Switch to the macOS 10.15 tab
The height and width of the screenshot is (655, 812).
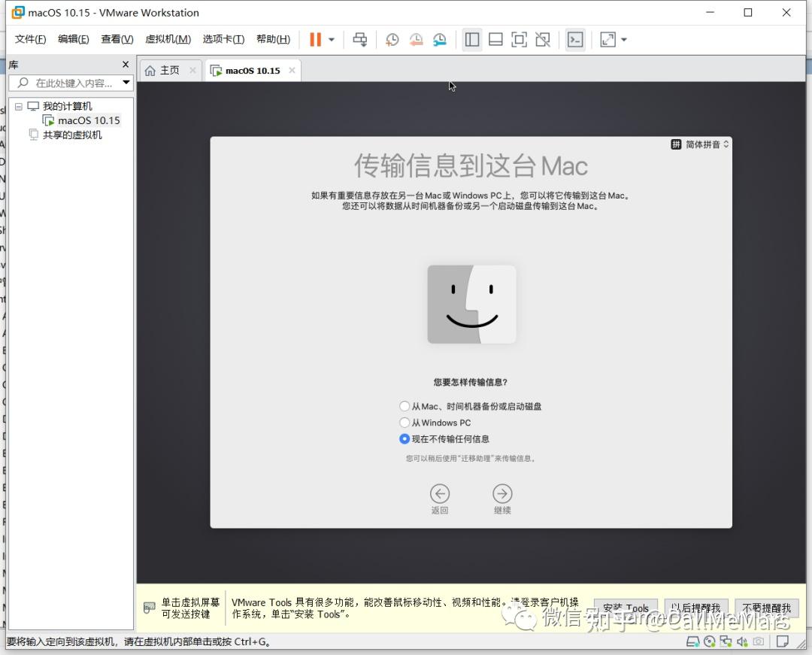click(253, 71)
